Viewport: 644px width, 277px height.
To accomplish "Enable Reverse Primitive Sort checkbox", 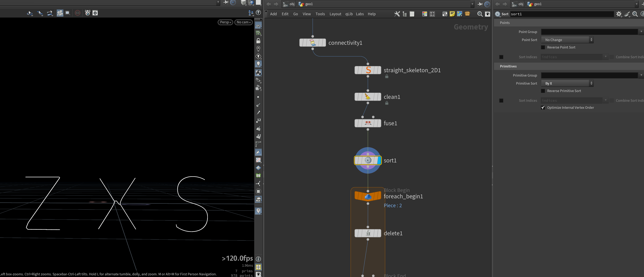I will (543, 91).
